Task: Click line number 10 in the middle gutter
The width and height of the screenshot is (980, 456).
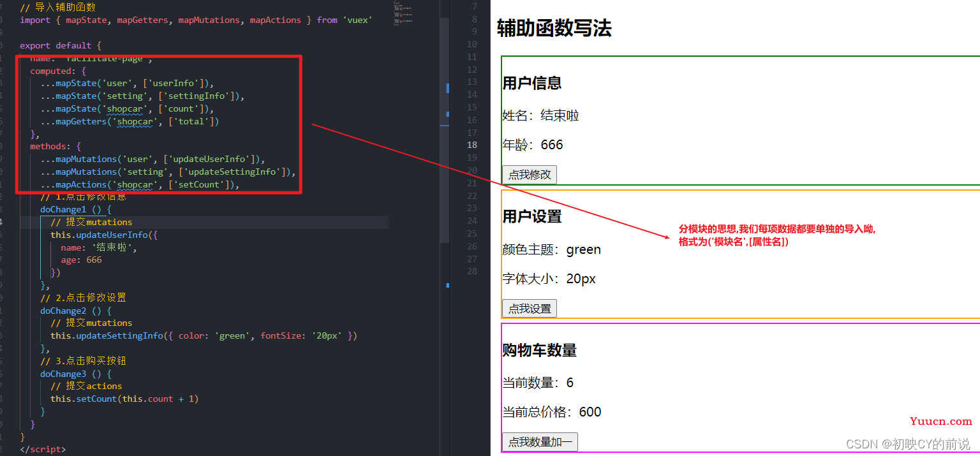Action: point(471,44)
